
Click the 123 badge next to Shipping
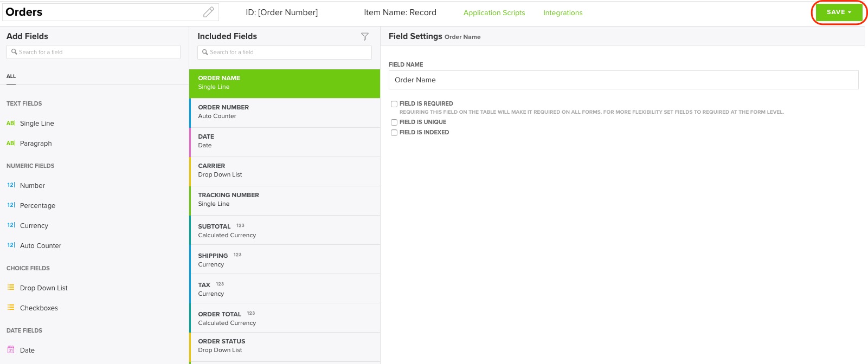coord(237,255)
